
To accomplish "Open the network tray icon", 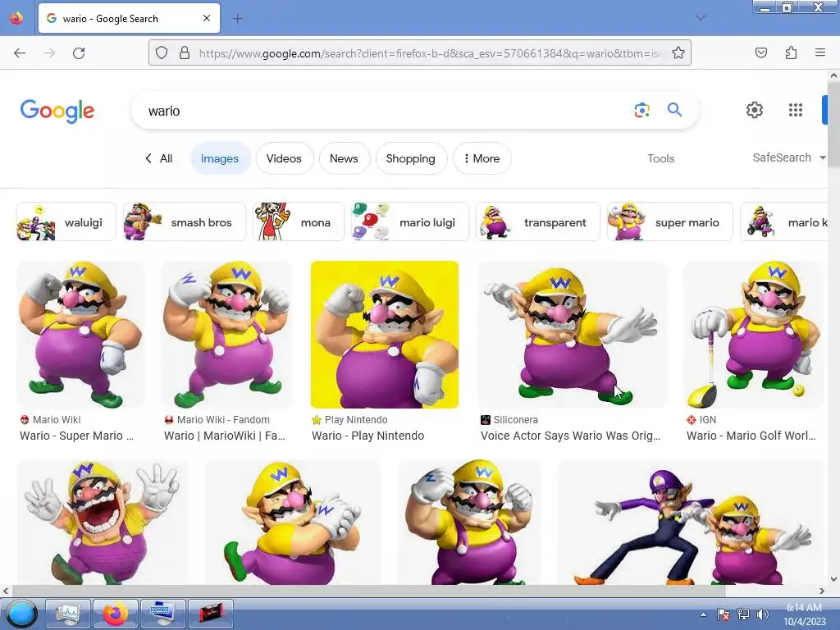I will [x=743, y=614].
